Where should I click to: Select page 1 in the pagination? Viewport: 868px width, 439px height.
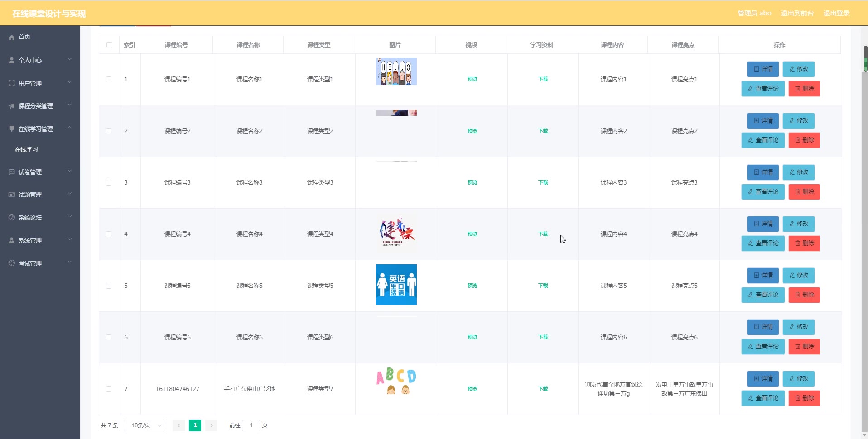[195, 425]
